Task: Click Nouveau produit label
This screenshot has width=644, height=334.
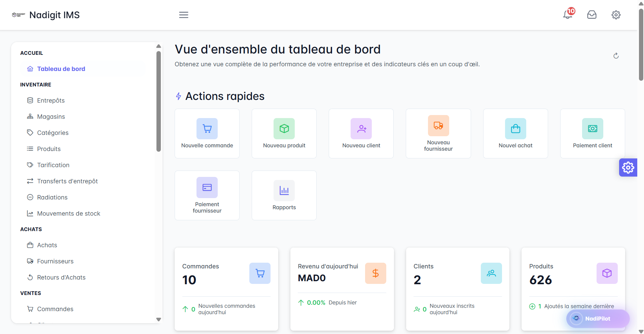Action: click(x=284, y=146)
